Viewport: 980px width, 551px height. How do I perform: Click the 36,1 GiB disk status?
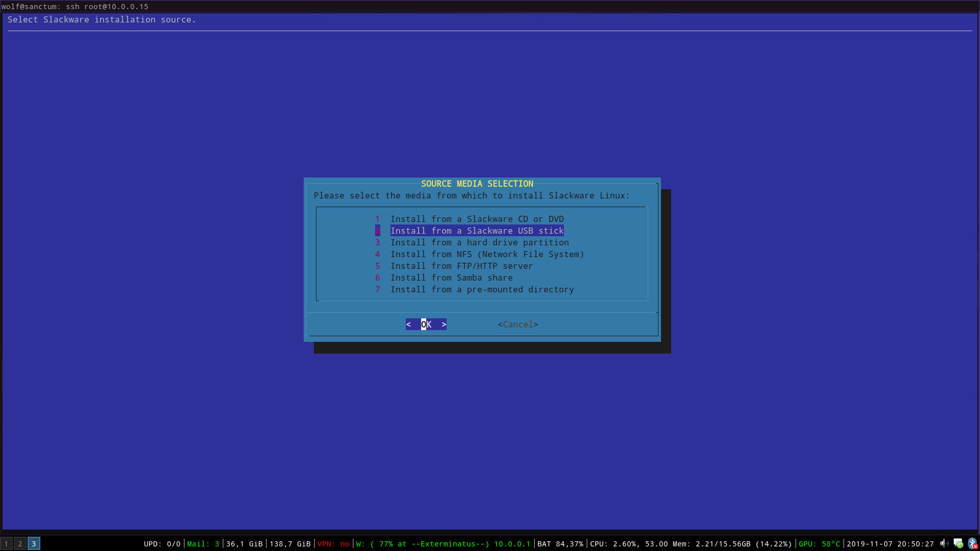tap(244, 544)
